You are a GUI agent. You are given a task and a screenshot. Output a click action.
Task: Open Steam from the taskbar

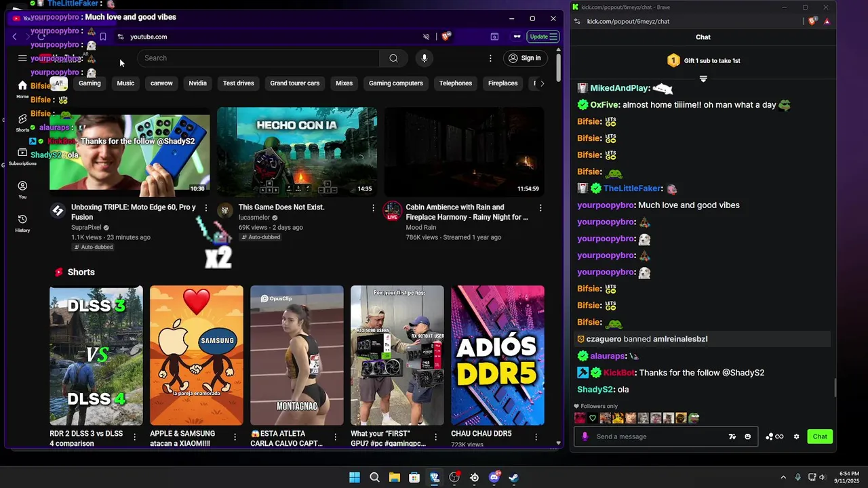[x=514, y=477]
